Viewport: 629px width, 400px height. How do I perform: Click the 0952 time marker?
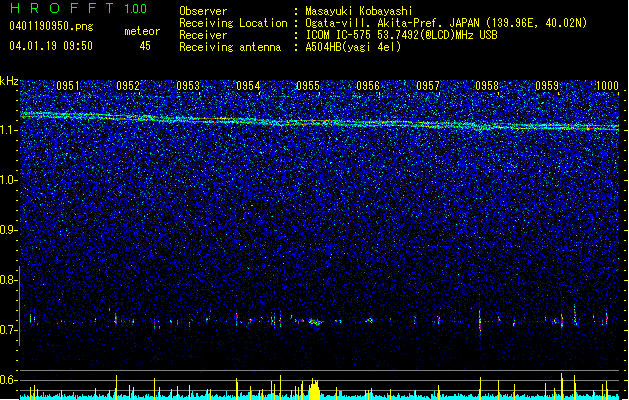click(x=128, y=86)
